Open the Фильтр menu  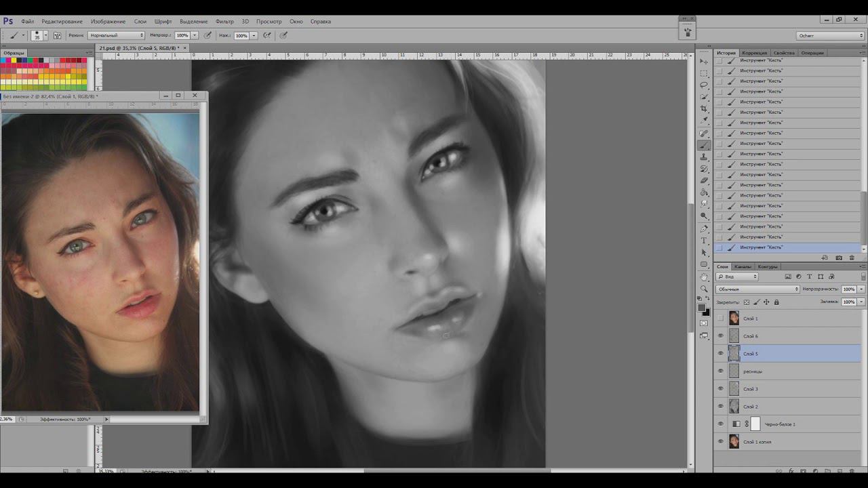[224, 21]
